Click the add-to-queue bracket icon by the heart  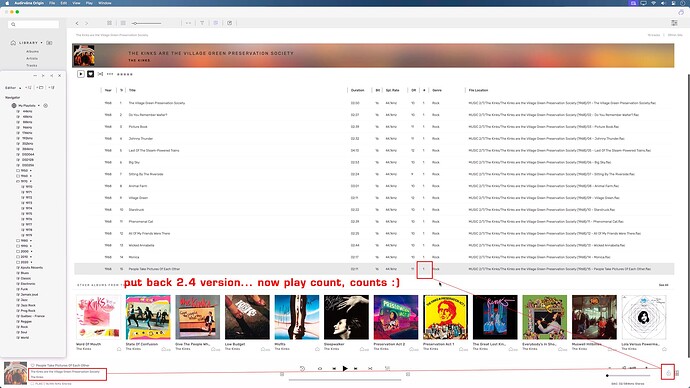100,74
